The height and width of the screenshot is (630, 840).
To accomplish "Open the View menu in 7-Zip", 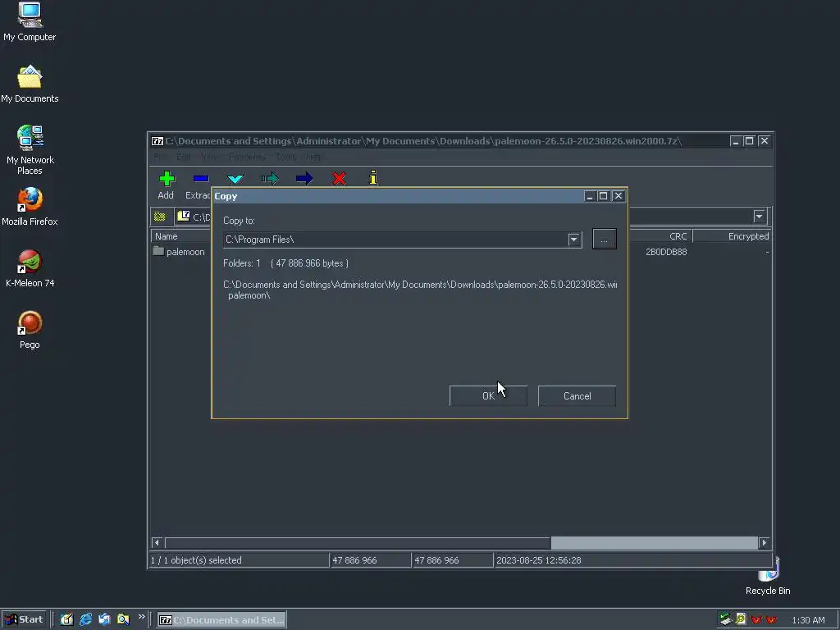I will click(x=209, y=157).
